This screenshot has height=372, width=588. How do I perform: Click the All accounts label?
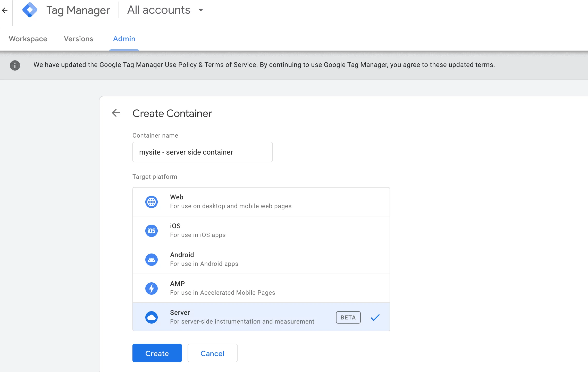click(159, 10)
